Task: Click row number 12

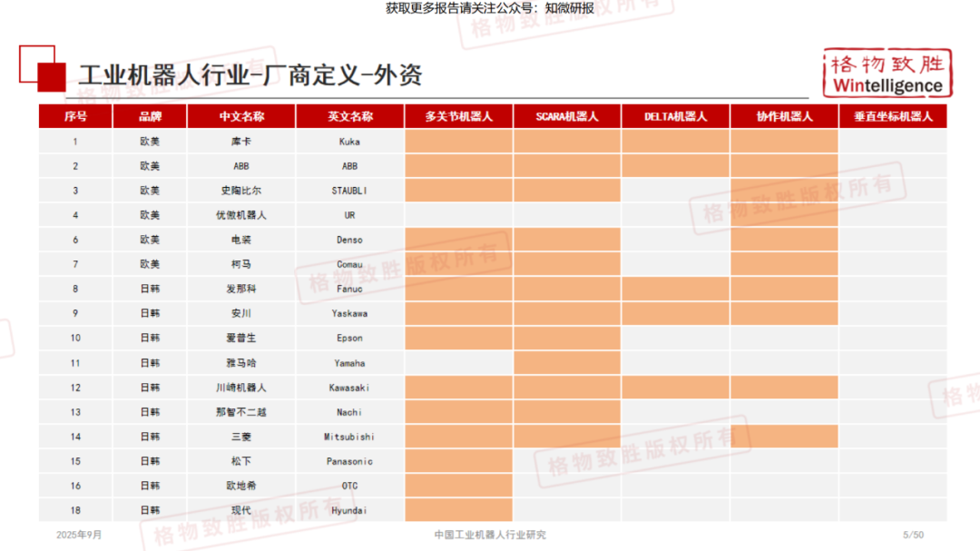Action: pos(75,388)
